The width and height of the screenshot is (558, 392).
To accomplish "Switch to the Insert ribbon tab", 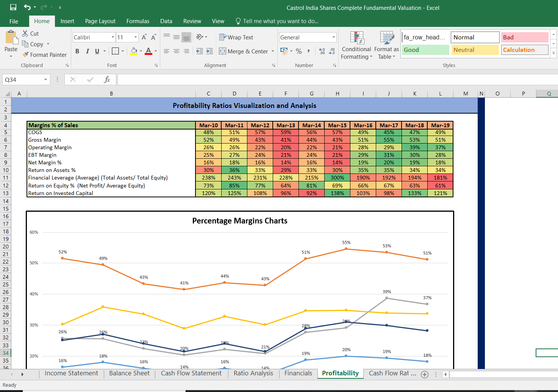I will point(67,21).
